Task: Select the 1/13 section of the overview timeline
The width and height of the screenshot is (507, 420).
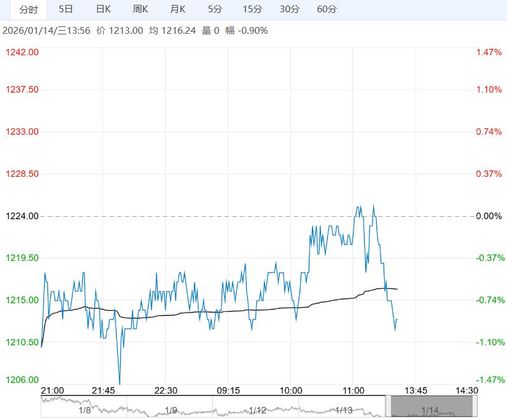Action: 344,410
